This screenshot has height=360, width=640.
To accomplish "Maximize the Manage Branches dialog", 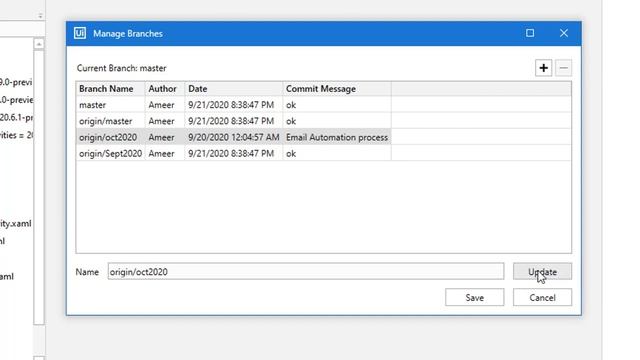I will (x=530, y=33).
